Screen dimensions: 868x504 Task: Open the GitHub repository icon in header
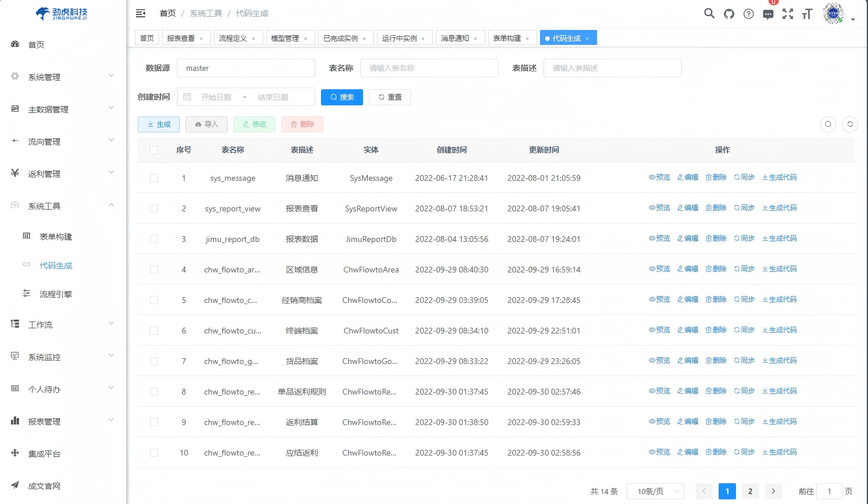point(729,13)
